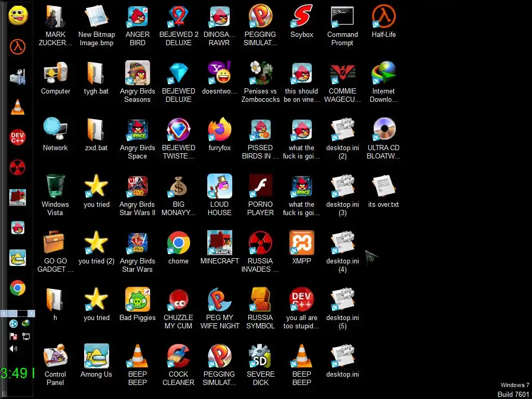This screenshot has height=399, width=532.
Task: Select the Bad Piggies shortcut
Action: click(137, 304)
